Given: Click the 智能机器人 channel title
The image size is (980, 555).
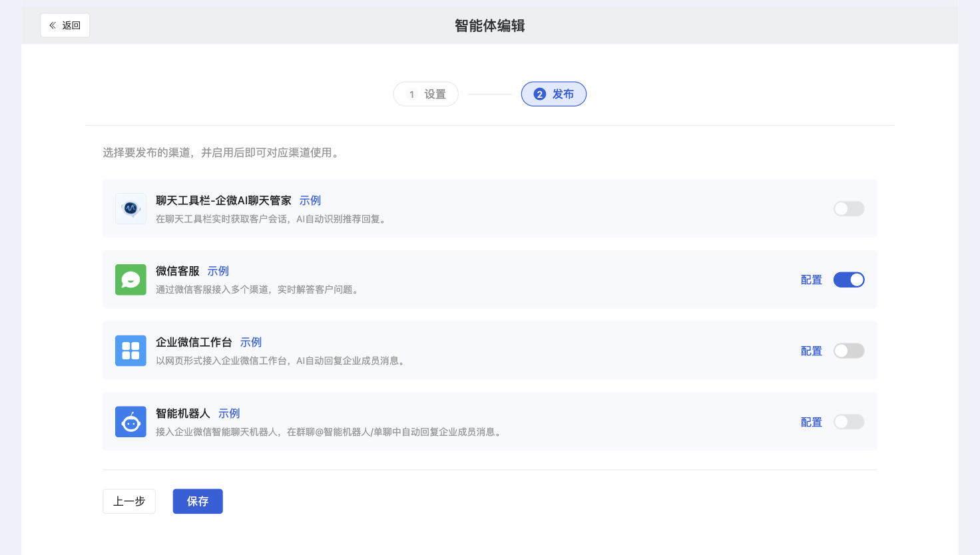Looking at the screenshot, I should click(x=183, y=413).
